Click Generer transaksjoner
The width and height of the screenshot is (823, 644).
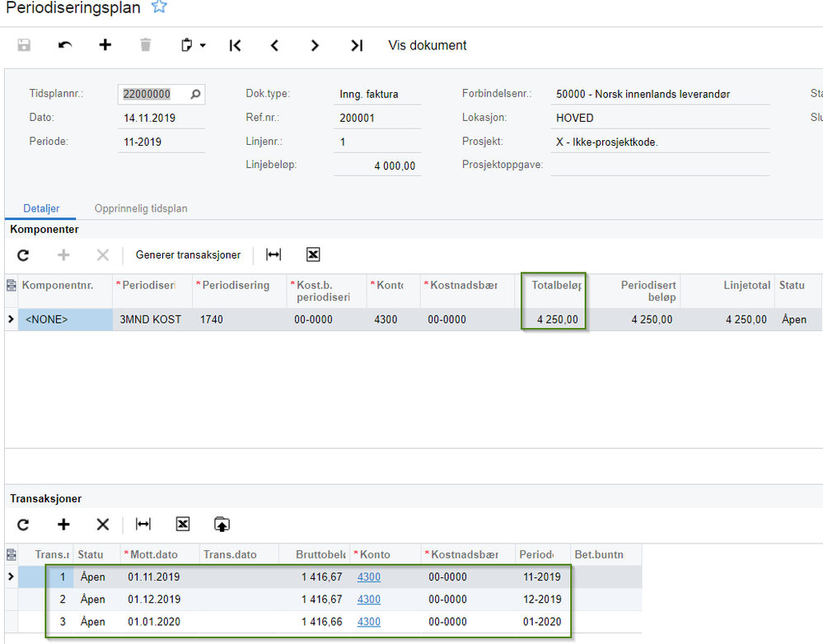[188, 255]
